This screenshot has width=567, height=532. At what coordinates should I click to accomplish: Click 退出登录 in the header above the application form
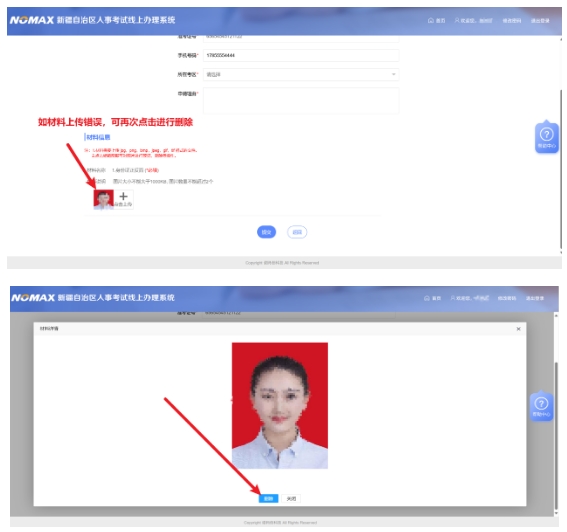coord(540,21)
